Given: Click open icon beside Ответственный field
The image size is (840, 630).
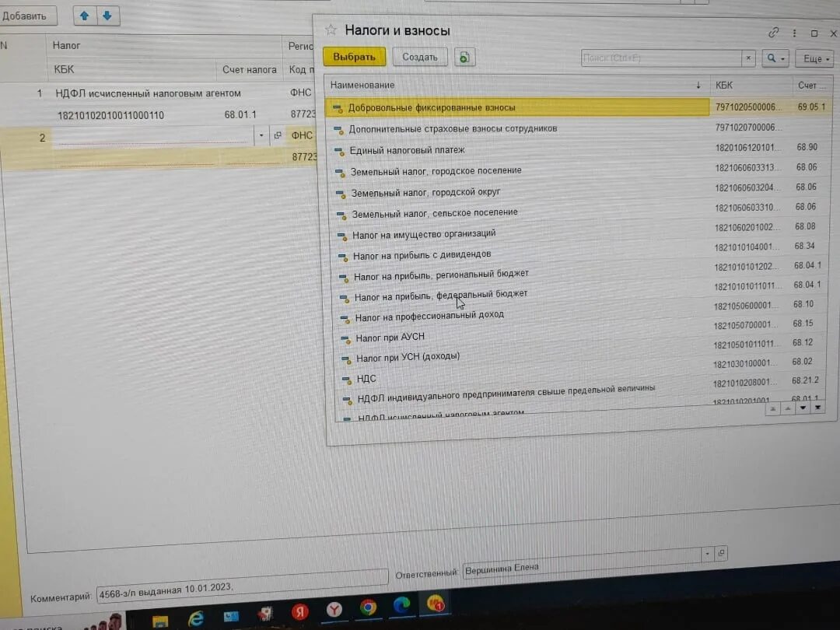Looking at the screenshot, I should (721, 553).
